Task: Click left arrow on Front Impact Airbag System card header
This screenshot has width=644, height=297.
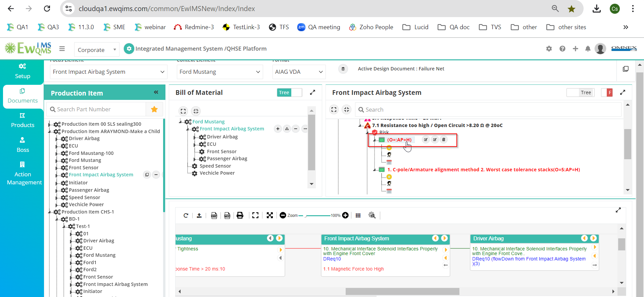Action: point(435,238)
